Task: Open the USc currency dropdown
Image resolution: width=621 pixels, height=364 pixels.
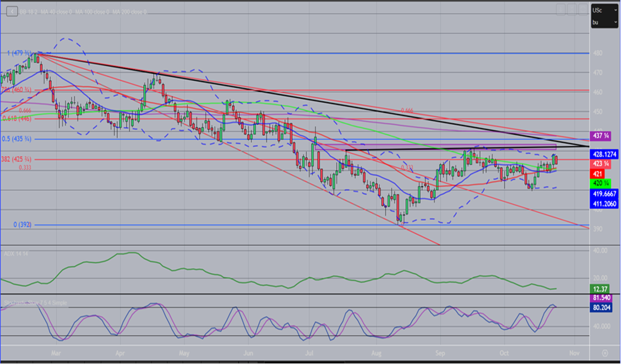Action: [604, 10]
